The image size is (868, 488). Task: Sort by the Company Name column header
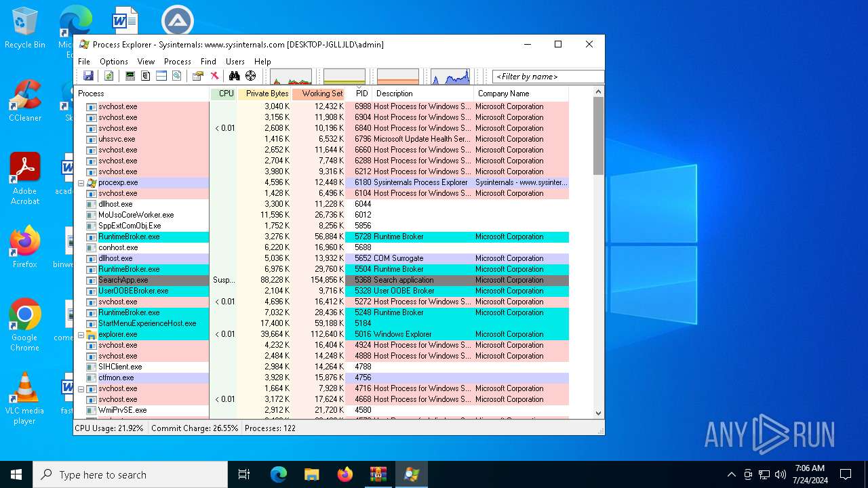(x=521, y=94)
